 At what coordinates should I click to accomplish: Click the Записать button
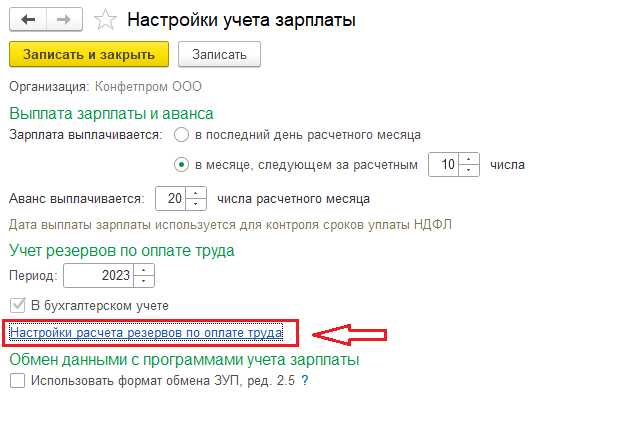click(219, 54)
